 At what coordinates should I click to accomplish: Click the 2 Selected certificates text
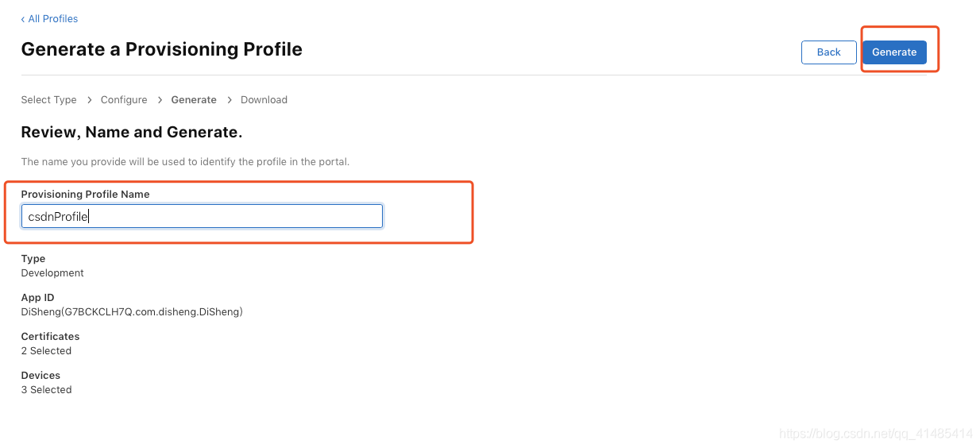46,351
